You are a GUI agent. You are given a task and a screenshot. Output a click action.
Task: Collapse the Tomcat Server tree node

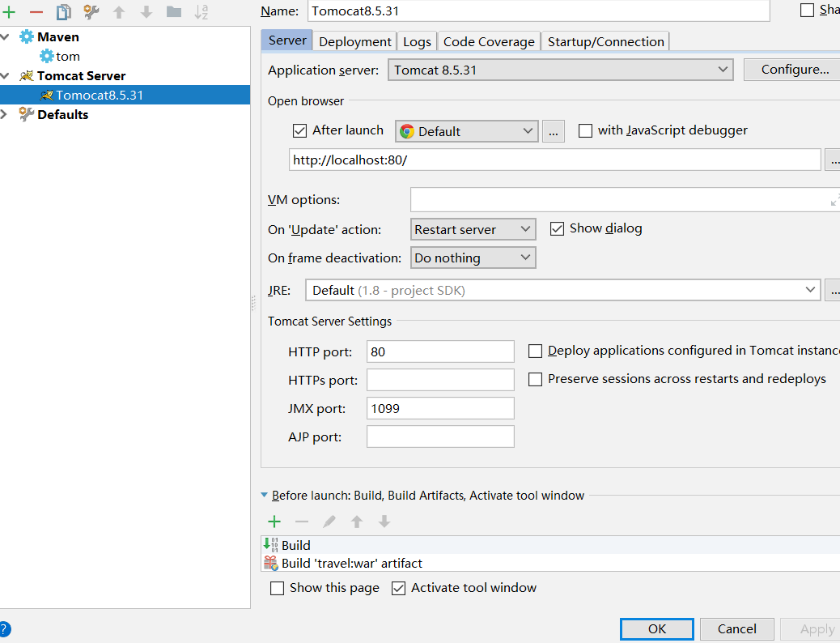pos(6,75)
